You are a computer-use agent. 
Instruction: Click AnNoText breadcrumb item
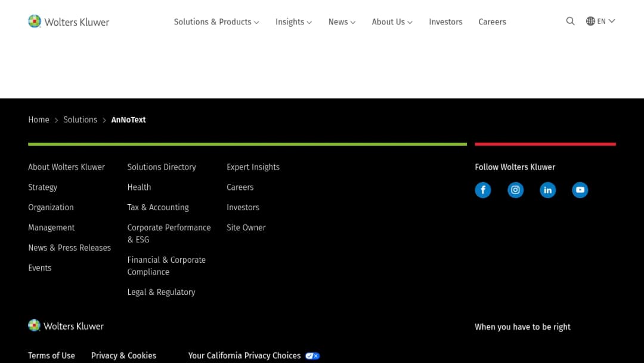129,119
